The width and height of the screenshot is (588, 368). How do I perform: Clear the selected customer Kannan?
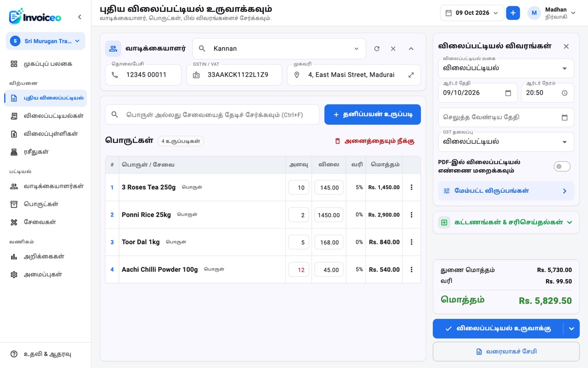393,49
